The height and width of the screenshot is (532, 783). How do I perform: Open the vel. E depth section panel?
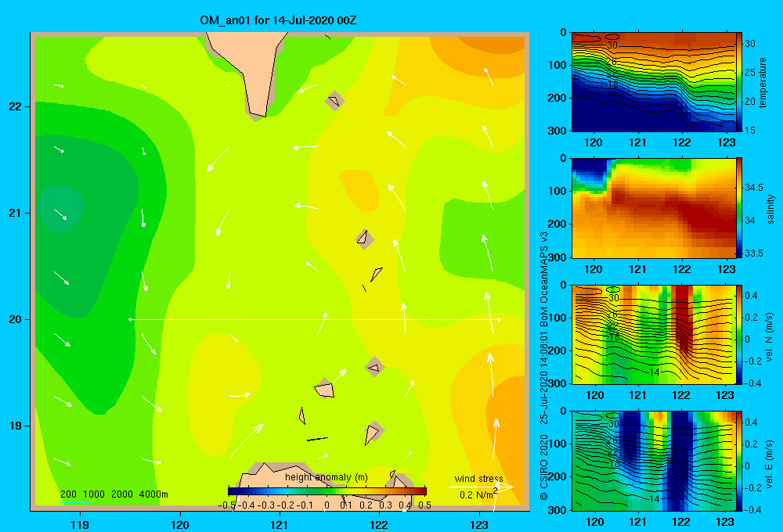pyautogui.click(x=654, y=461)
